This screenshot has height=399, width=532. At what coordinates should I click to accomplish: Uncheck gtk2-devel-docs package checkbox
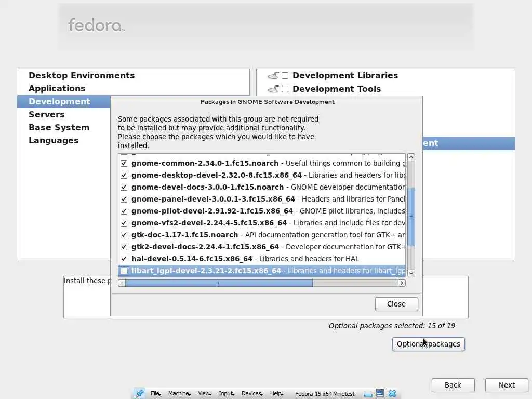tap(124, 247)
